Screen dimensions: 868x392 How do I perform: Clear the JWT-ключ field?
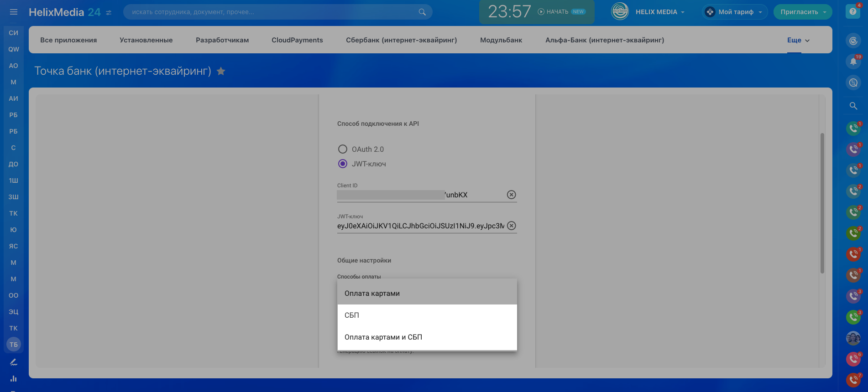[x=511, y=226]
